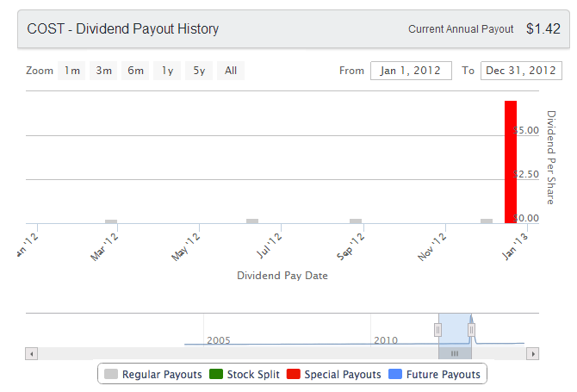Set zoom to 1m range
The image size is (577, 392).
point(71,71)
